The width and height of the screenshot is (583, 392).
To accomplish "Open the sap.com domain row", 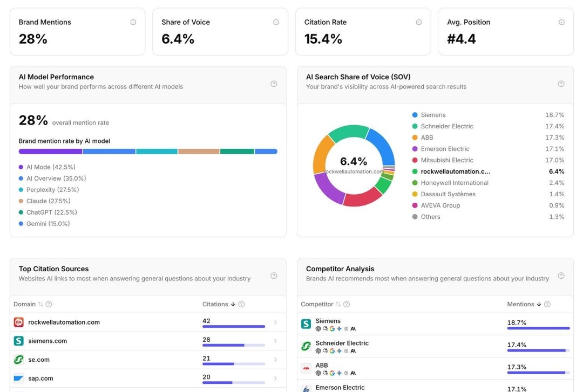I will 40,379.
